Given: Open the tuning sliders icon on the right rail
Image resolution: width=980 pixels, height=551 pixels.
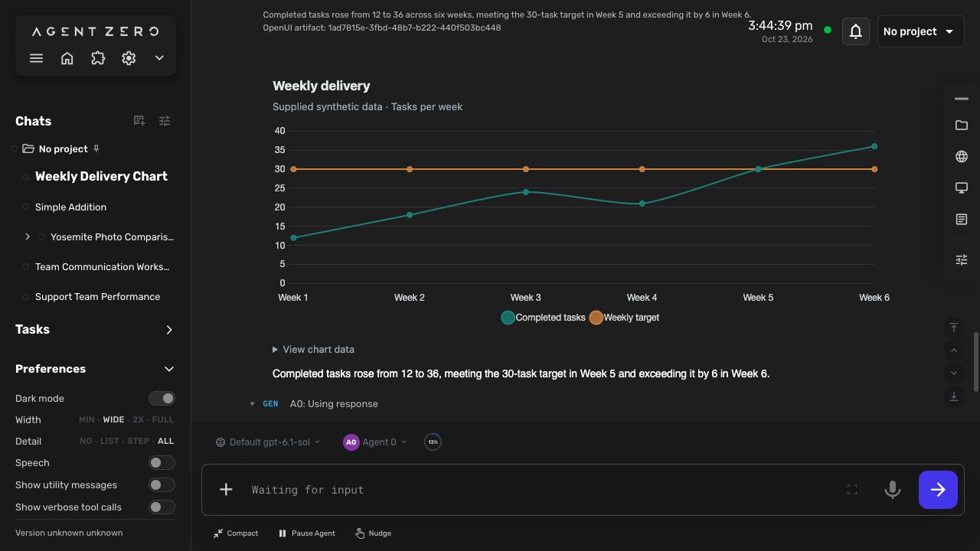Looking at the screenshot, I should [962, 260].
